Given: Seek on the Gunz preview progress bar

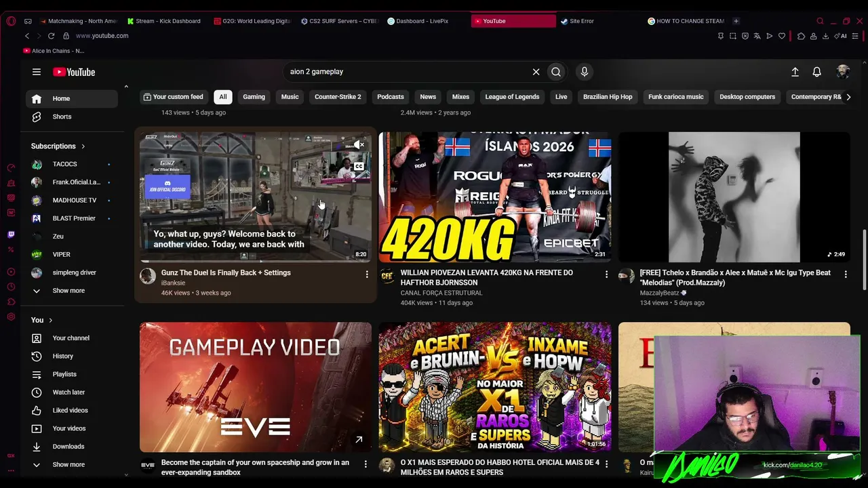Looking at the screenshot, I should (x=256, y=261).
